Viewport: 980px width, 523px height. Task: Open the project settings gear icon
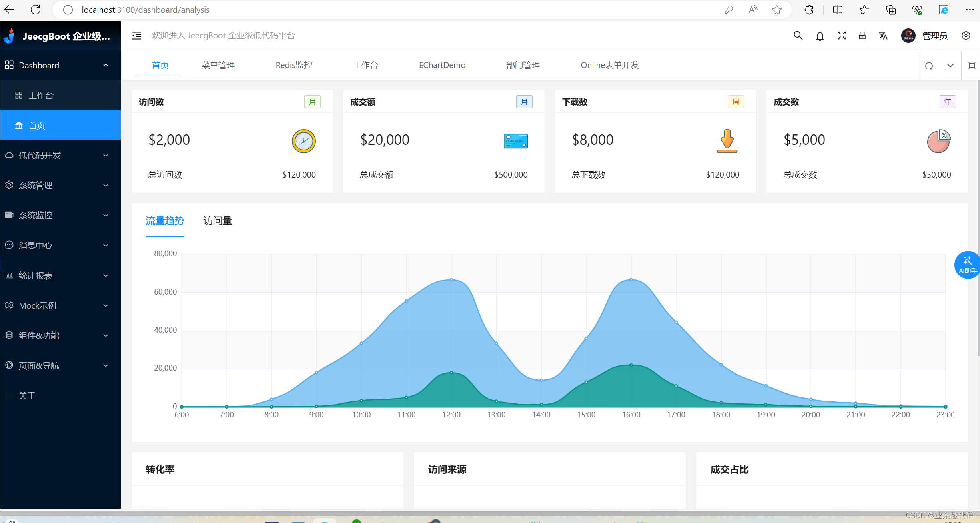pos(966,36)
